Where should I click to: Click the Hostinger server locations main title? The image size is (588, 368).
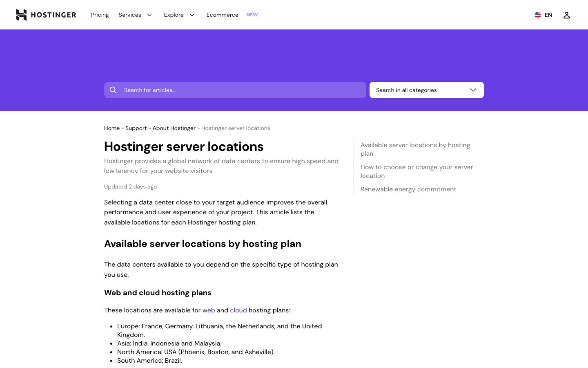coord(184,146)
